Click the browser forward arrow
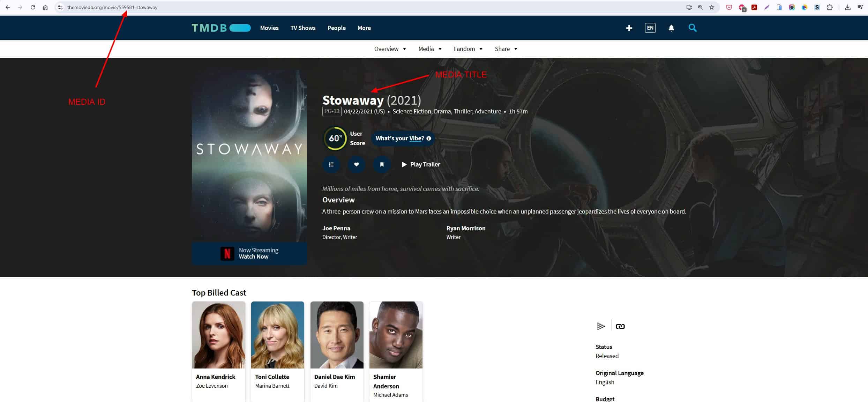Screen dimensions: 868x402 coord(20,7)
